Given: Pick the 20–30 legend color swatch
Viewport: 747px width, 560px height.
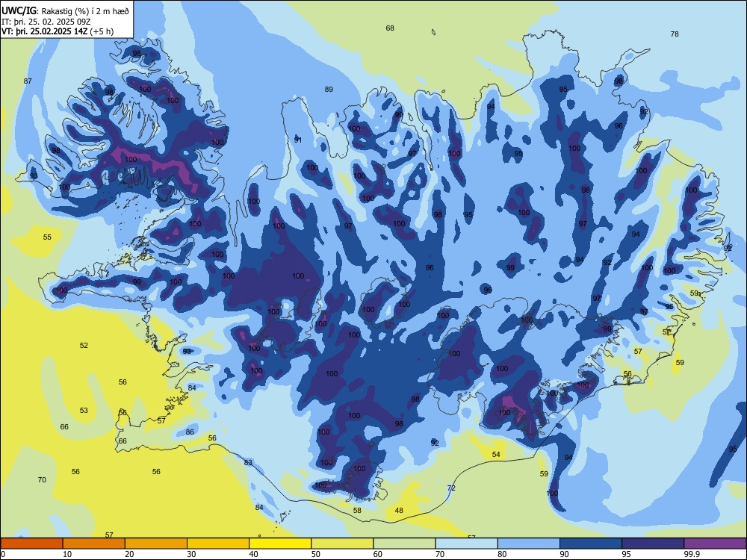Looking at the screenshot, I should click(x=156, y=544).
